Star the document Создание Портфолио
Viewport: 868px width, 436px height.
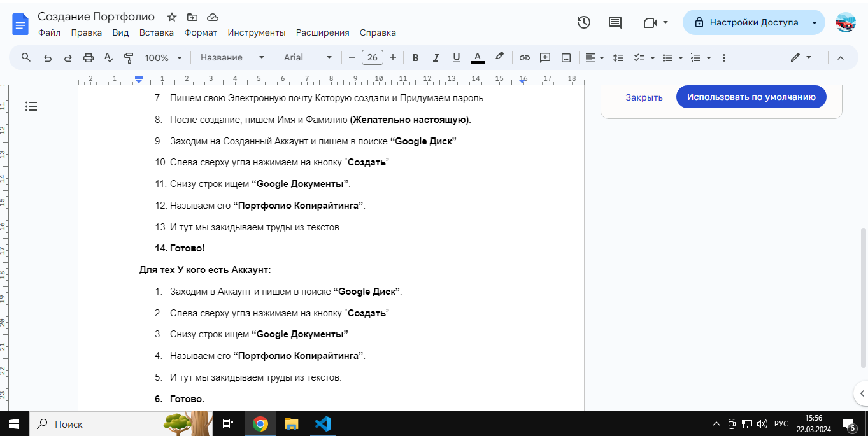pos(172,17)
